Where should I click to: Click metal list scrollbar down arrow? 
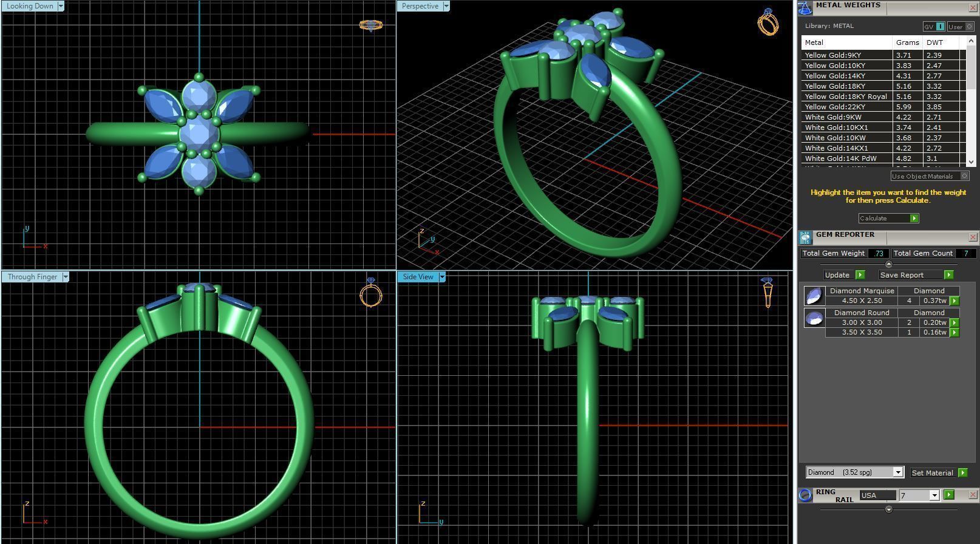coord(970,161)
